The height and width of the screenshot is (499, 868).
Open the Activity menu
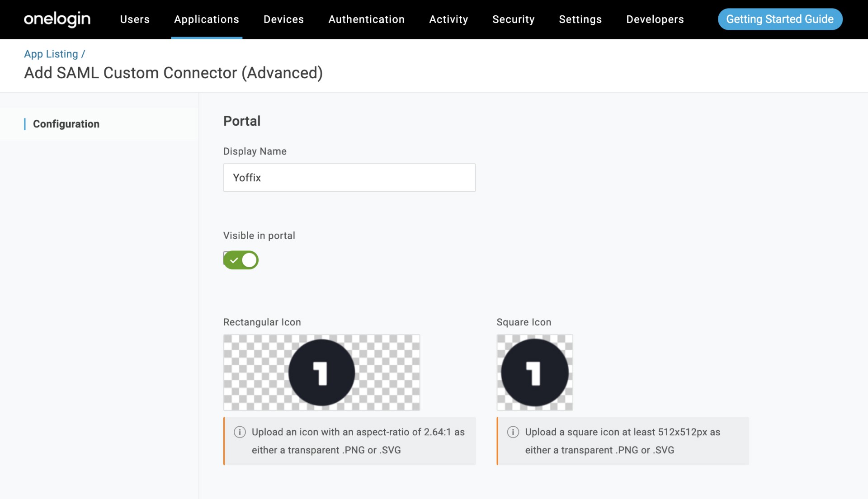tap(448, 19)
